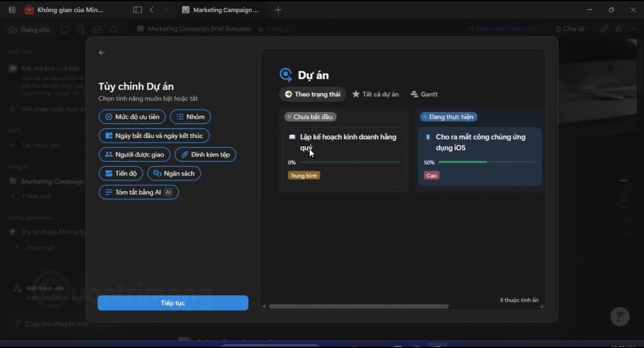Open the AI assistant floating face icon
The image size is (644, 348).
(620, 317)
